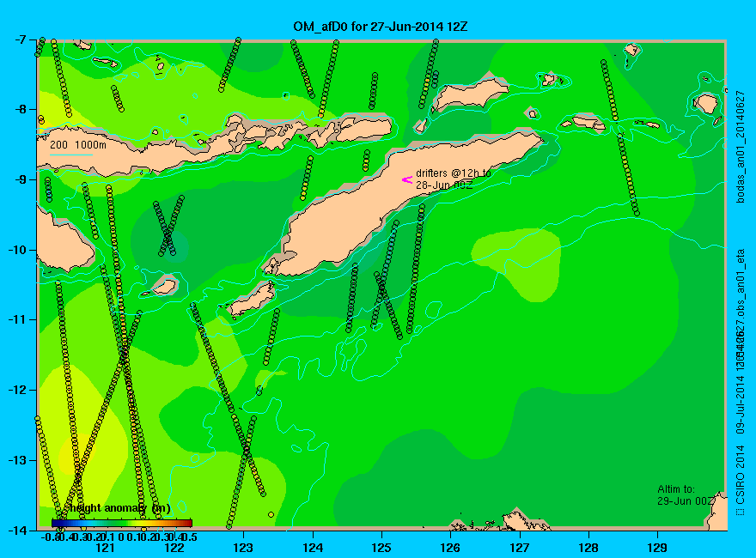This screenshot has height=558, width=756.
Task: Click the latitude axis label -11
Action: (x=19, y=319)
